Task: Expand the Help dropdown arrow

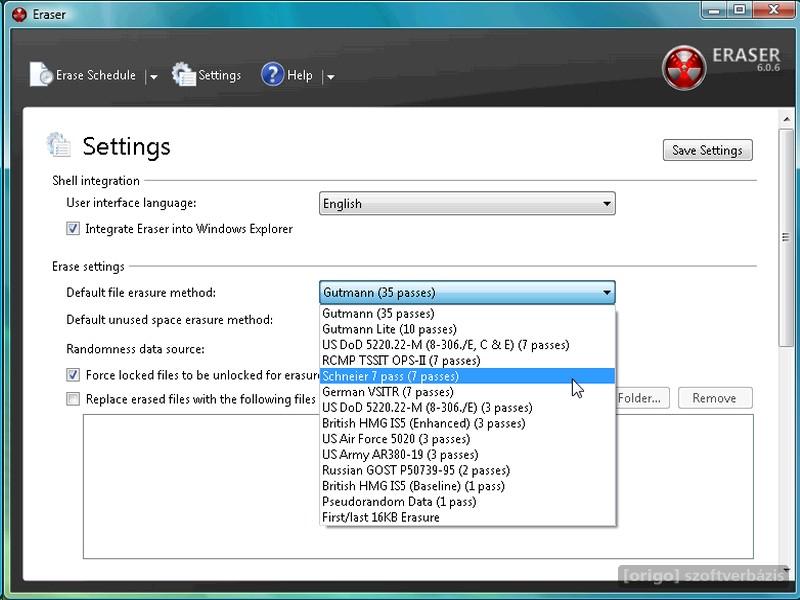Action: [330, 77]
